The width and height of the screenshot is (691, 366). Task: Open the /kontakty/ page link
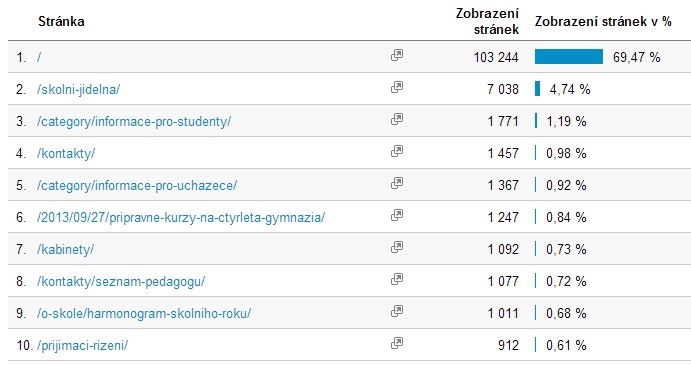pos(66,153)
